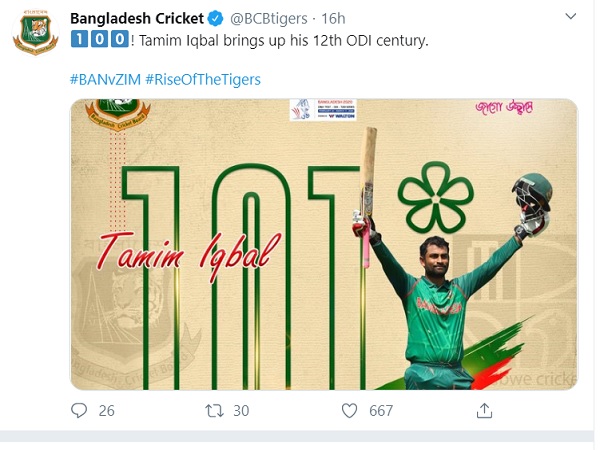Open the Bangladesh Cricket account name

pyautogui.click(x=136, y=18)
